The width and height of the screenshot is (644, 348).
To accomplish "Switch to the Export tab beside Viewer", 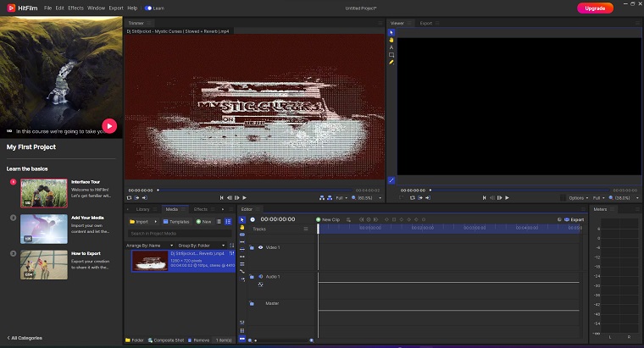I will (426, 24).
